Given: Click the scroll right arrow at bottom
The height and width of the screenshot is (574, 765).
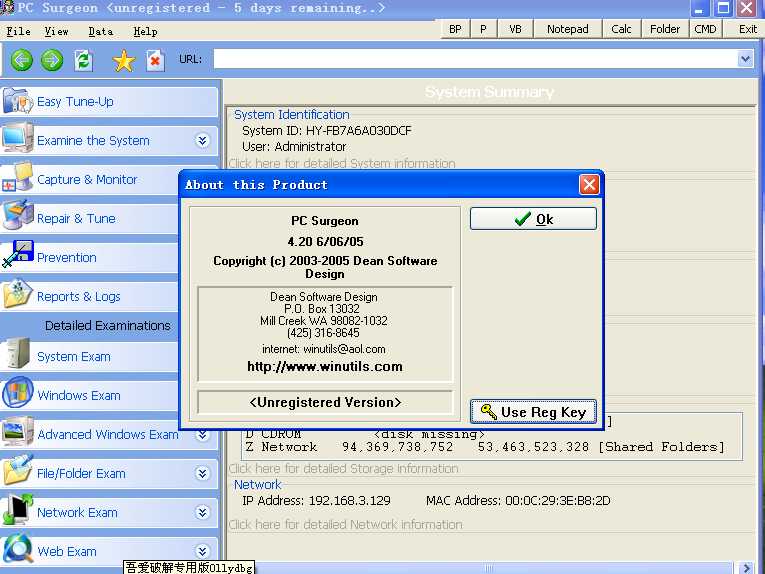Looking at the screenshot, I should pos(746,568).
